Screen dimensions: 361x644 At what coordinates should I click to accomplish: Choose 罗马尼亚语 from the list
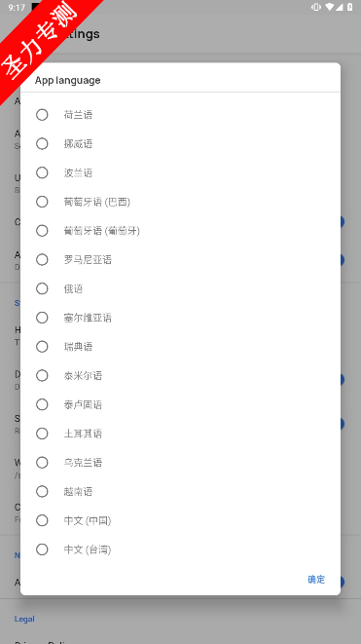pyautogui.click(x=181, y=259)
